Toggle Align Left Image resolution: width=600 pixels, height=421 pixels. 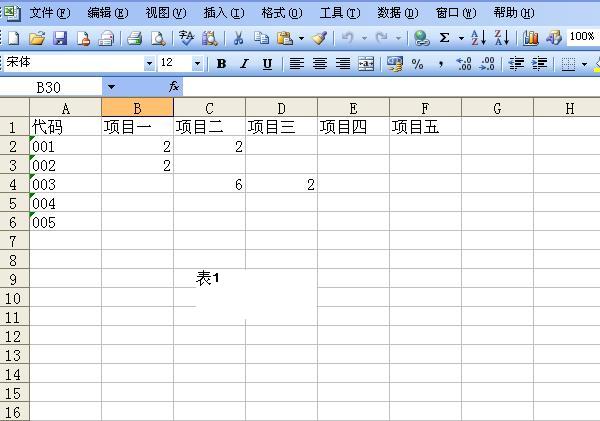point(297,64)
